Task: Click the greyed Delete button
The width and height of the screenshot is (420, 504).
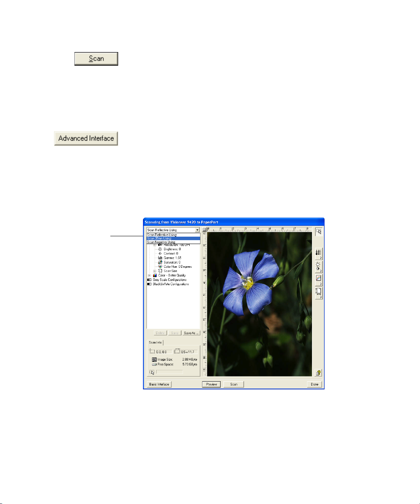Action: [160, 333]
